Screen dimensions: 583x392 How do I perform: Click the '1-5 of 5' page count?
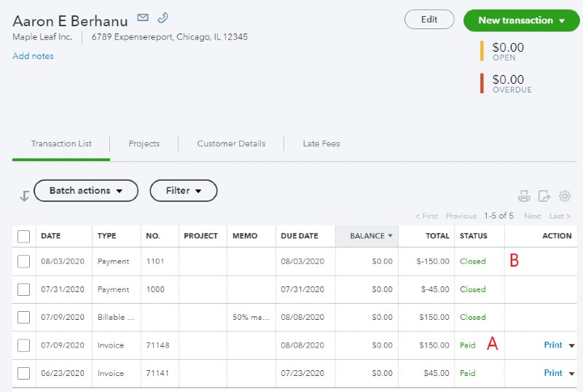(x=498, y=216)
